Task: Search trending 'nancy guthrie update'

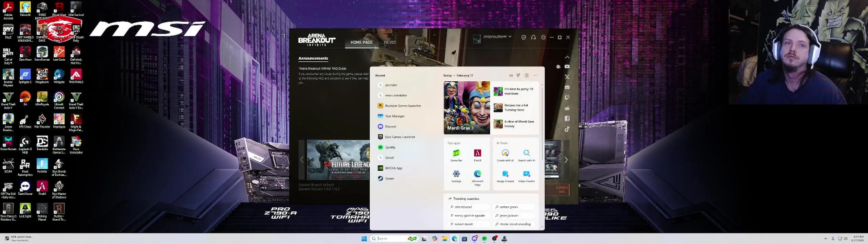Action: tap(468, 216)
